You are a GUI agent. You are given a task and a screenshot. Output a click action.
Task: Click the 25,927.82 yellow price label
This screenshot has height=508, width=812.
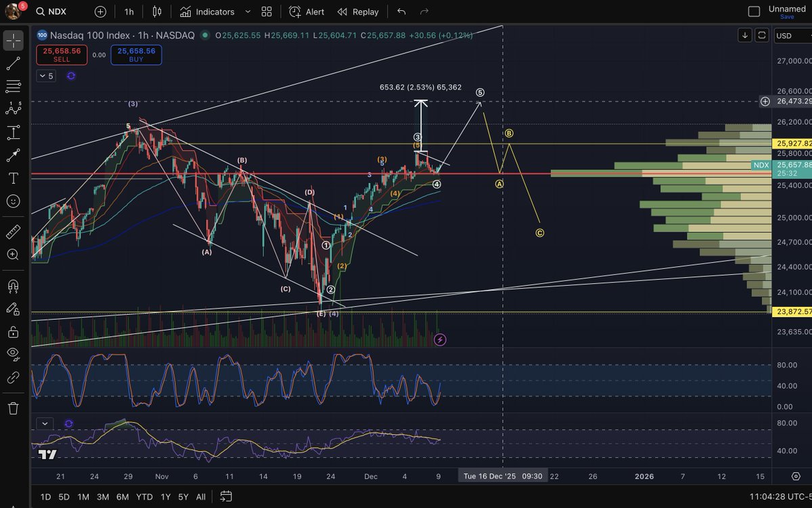click(x=792, y=144)
